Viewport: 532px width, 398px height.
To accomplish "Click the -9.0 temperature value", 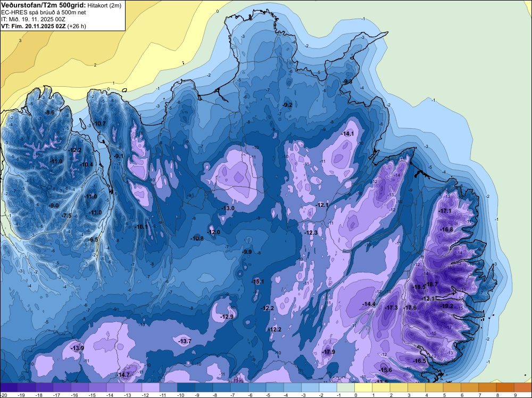I will (54, 205).
